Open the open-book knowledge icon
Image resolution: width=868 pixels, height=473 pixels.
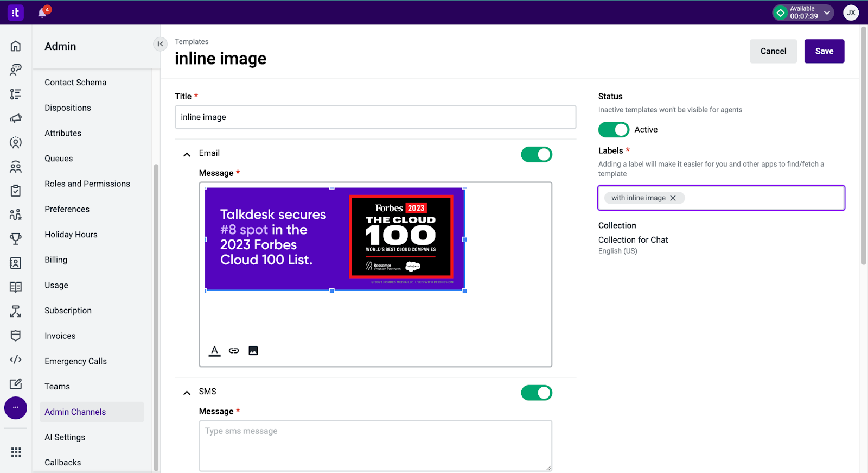(16, 287)
